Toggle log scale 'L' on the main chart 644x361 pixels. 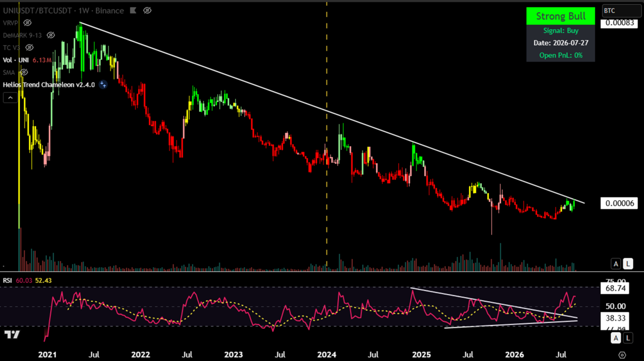[x=628, y=264]
